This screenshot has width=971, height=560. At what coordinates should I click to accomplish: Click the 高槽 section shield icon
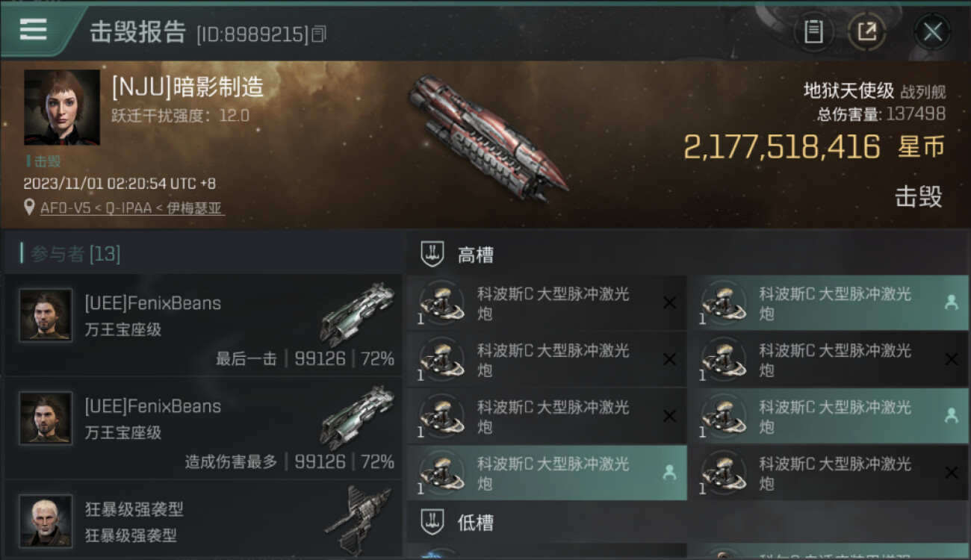coord(432,255)
